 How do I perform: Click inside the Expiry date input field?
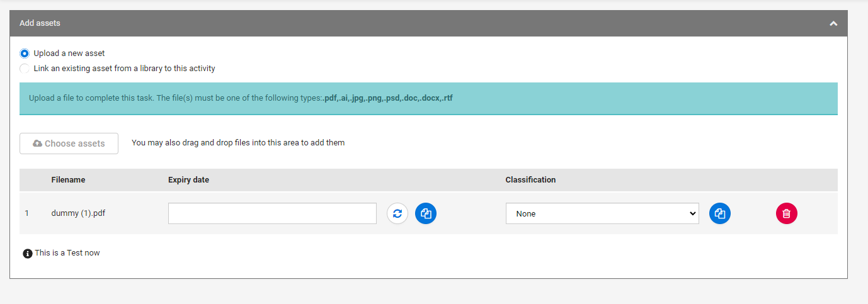271,213
